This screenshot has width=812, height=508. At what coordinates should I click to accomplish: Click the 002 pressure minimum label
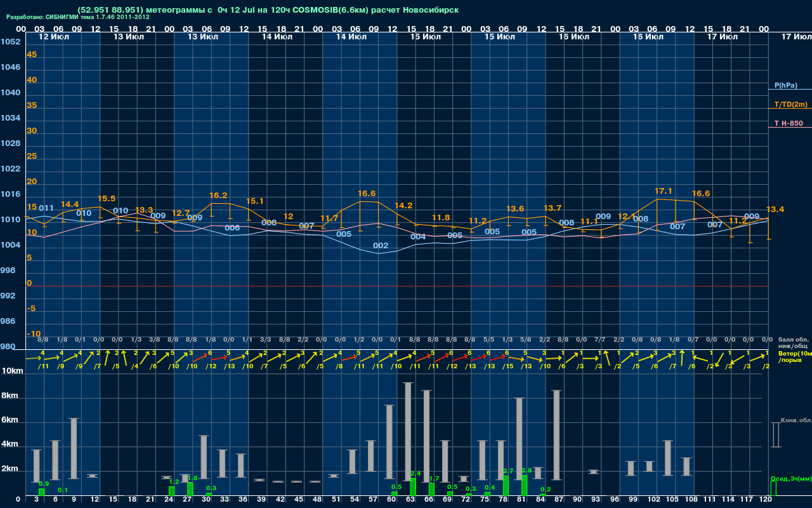click(381, 246)
